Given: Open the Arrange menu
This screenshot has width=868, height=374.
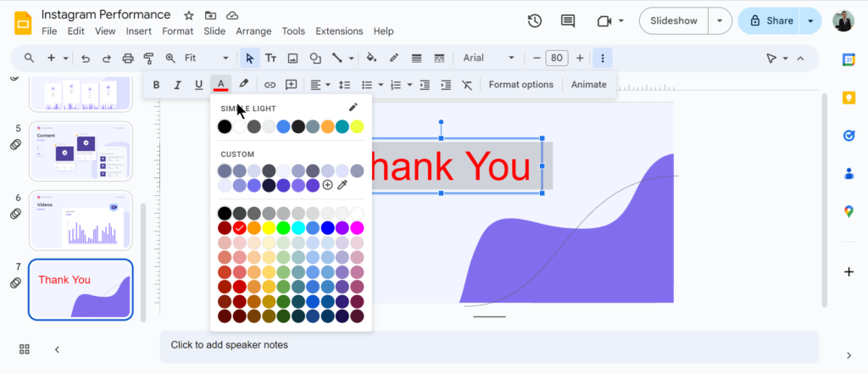Looking at the screenshot, I should 253,31.
